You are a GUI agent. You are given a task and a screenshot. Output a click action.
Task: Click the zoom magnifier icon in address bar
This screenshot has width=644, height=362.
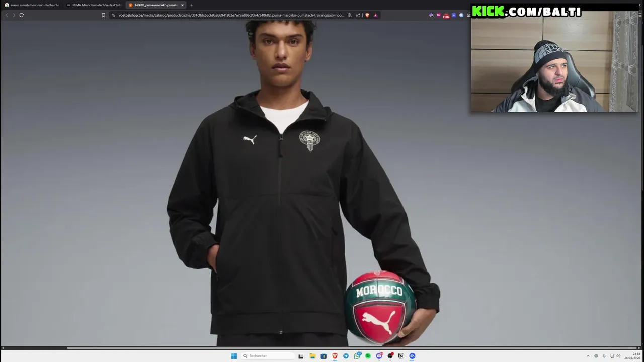349,15
